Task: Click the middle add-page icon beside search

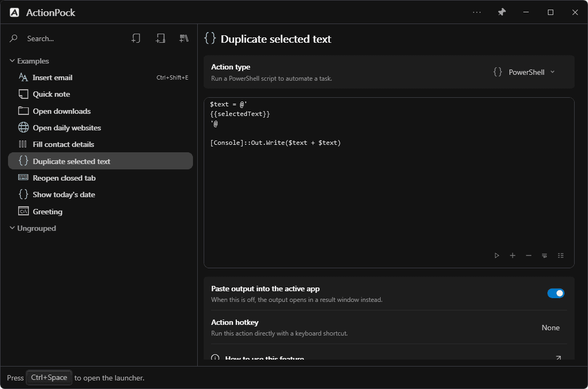Action: 160,38
